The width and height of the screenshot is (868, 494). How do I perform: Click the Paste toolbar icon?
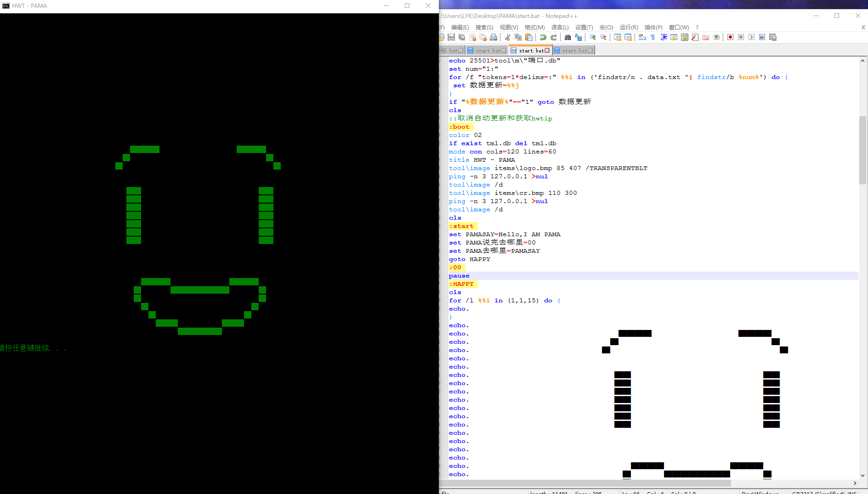[x=529, y=37]
